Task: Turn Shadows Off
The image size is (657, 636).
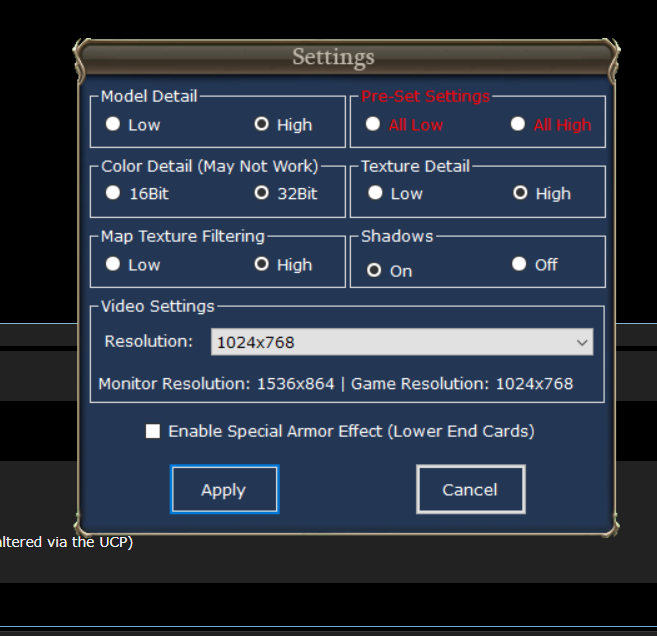Action: point(519,264)
